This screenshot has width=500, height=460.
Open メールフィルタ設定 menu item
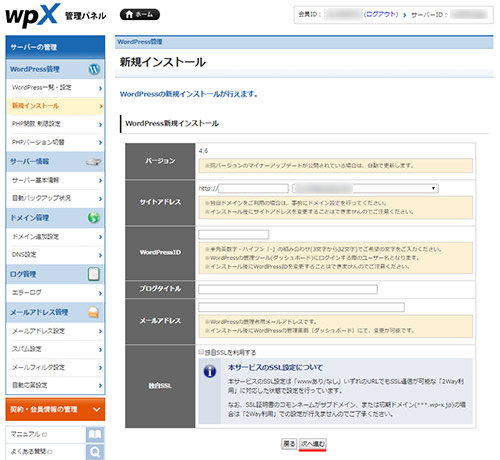[x=55, y=367]
